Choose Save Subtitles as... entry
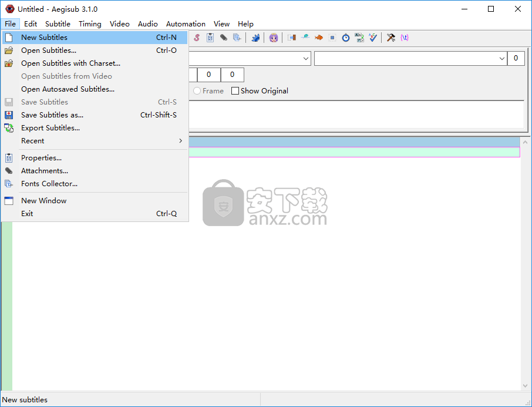 pyautogui.click(x=95, y=115)
